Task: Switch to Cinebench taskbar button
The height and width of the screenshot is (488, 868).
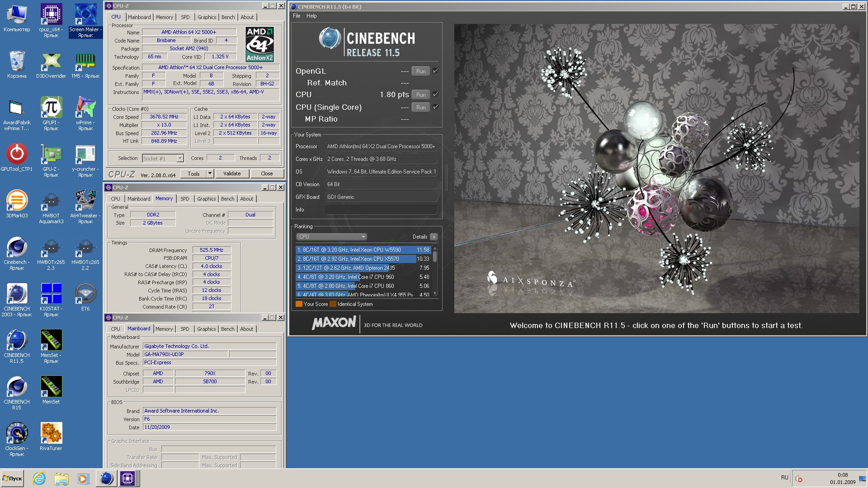Action: pos(106,479)
